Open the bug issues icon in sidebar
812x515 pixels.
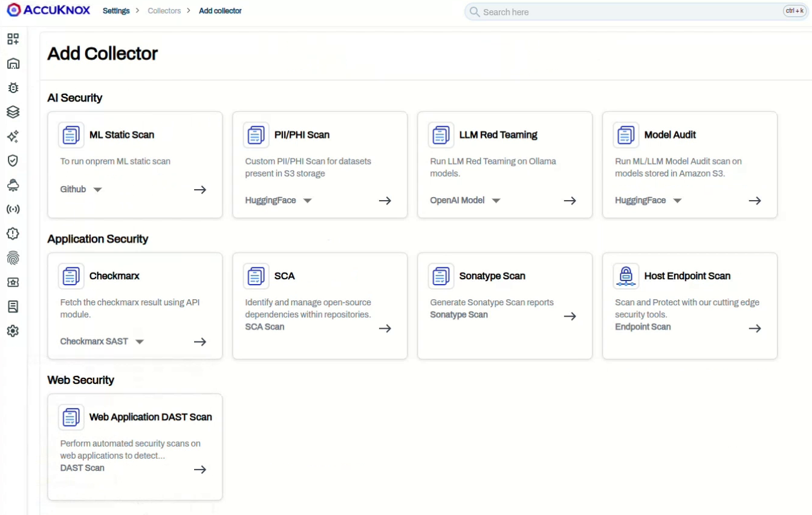[13, 88]
